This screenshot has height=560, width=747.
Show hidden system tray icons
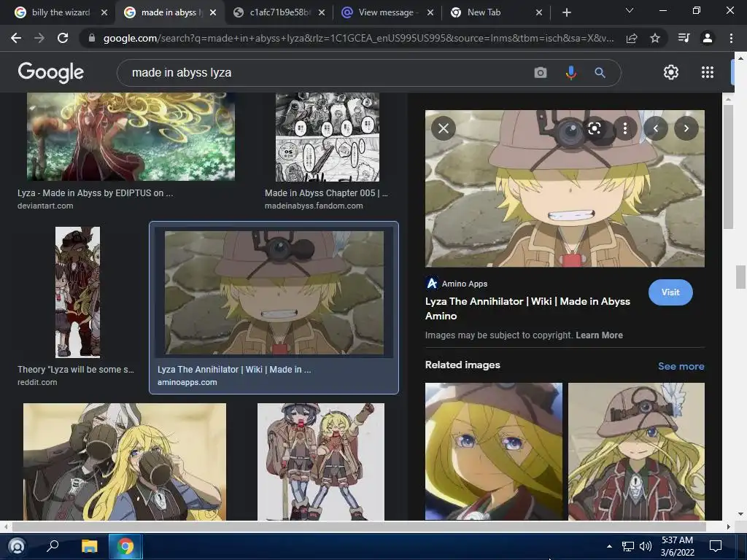click(609, 546)
